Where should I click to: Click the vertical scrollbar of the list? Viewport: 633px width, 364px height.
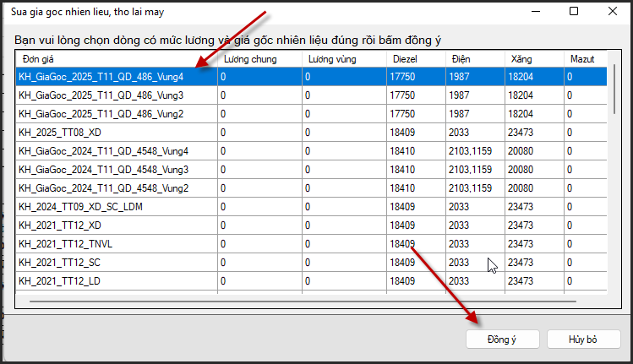tap(614, 84)
